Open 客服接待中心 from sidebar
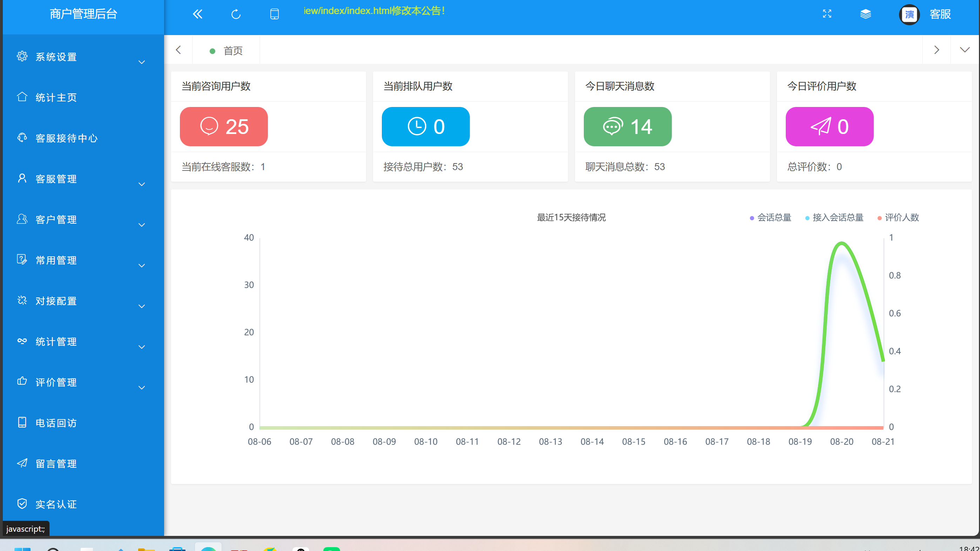 66,138
